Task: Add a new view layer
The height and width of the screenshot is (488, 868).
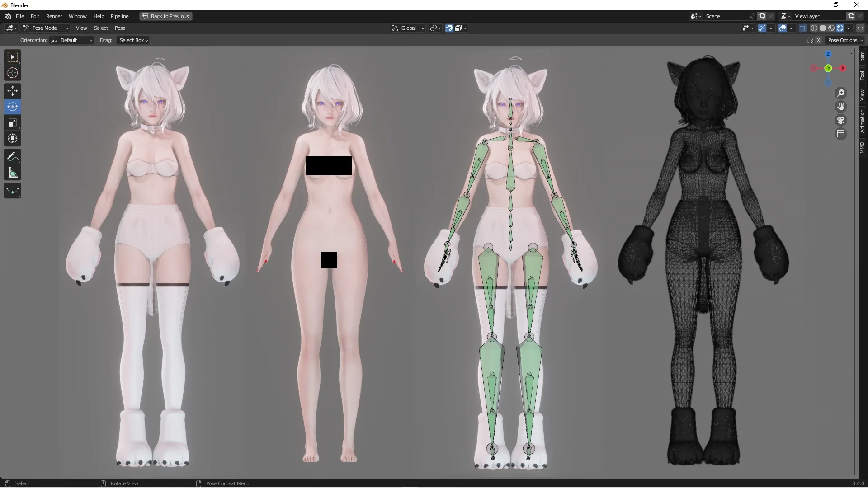Action: pyautogui.click(x=851, y=16)
